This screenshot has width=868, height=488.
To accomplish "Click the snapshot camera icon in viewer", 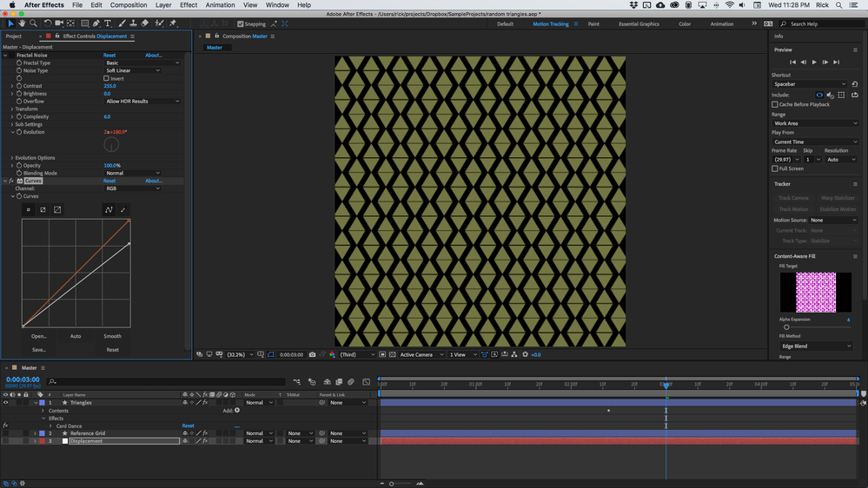I will (313, 354).
